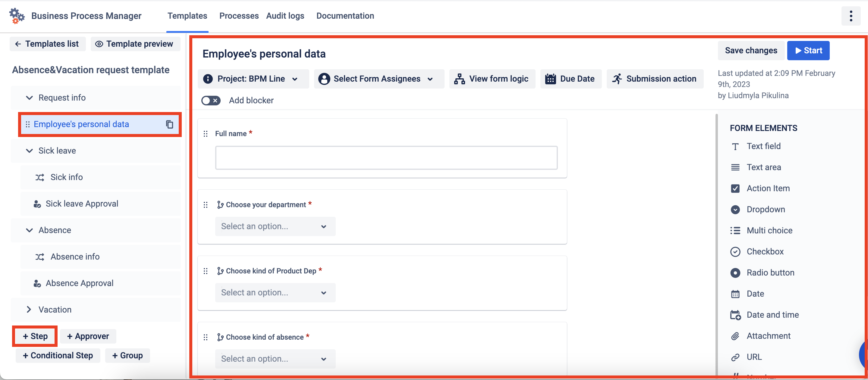The width and height of the screenshot is (868, 380).
Task: Open the Choose your department dropdown
Action: tap(275, 226)
